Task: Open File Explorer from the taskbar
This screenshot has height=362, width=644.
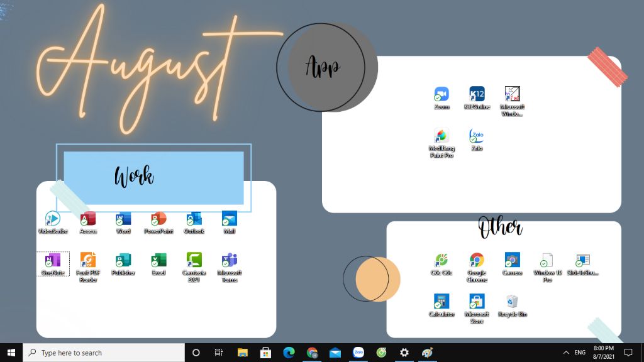Action: 243,353
